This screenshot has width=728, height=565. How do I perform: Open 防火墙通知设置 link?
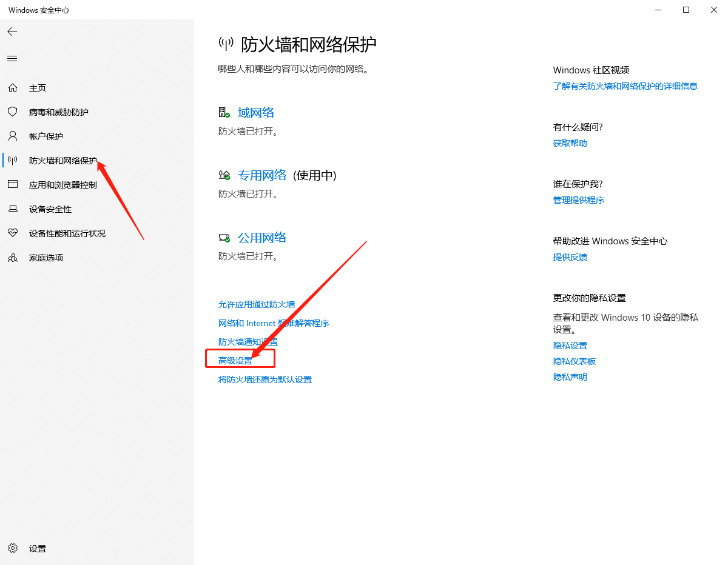pyautogui.click(x=248, y=342)
